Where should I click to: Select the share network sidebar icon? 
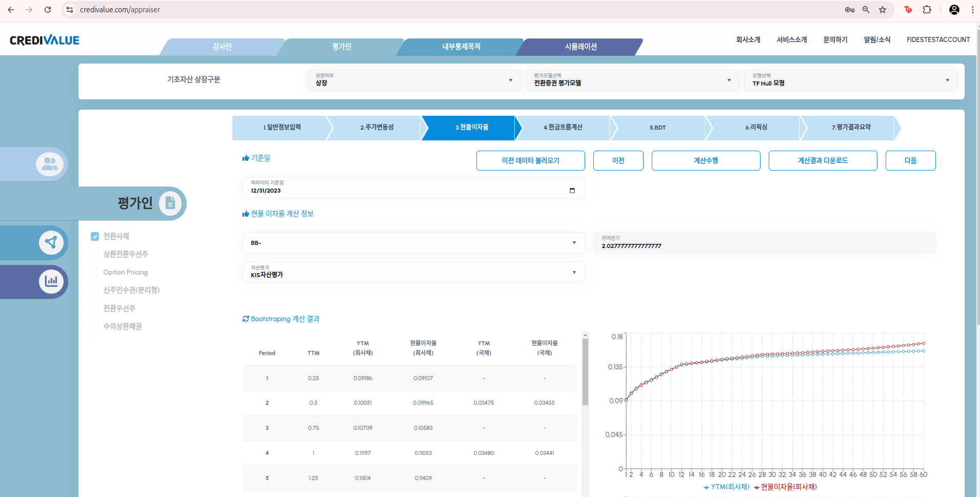coord(51,242)
